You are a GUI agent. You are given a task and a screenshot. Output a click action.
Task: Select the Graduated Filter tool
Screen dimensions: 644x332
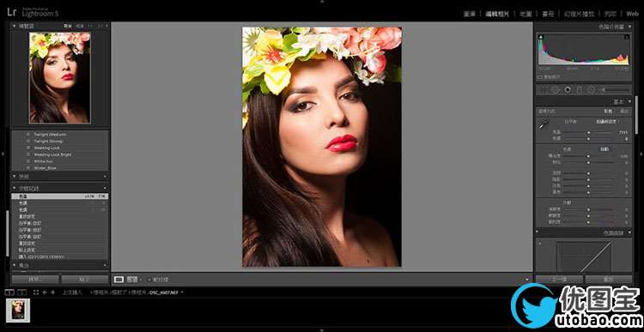pos(580,89)
